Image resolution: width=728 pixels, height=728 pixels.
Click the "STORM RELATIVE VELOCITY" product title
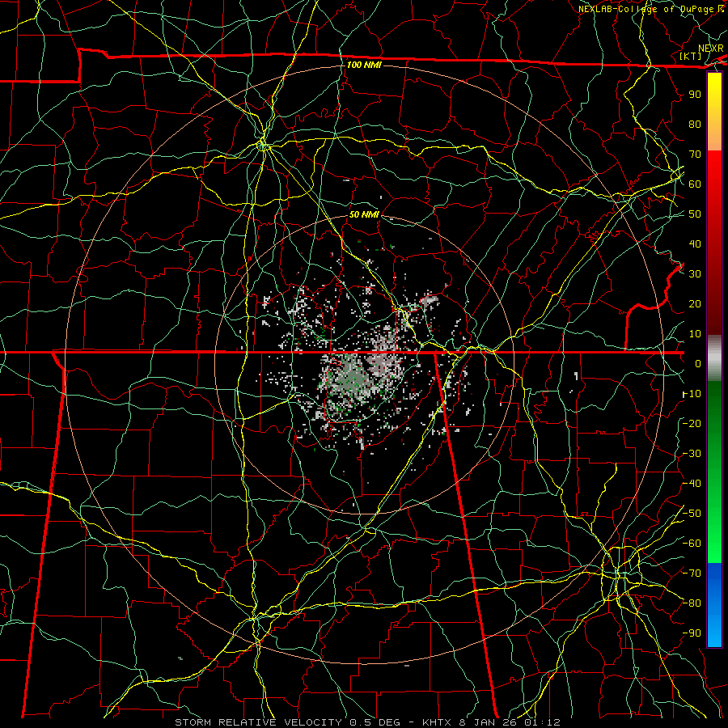coord(258,722)
